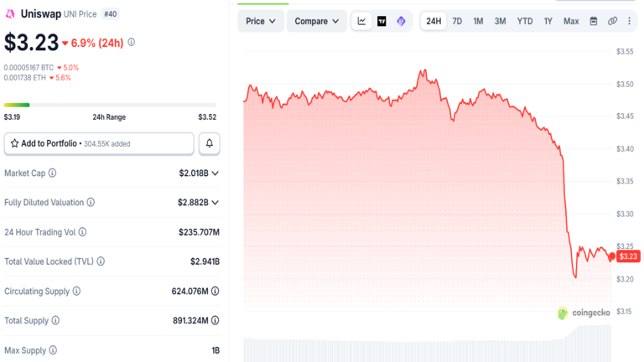The height and width of the screenshot is (362, 644).
Task: Click the price alert bell icon
Action: tap(210, 143)
